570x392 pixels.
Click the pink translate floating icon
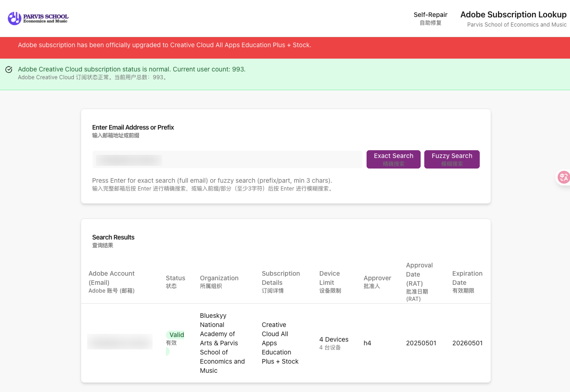point(564,177)
